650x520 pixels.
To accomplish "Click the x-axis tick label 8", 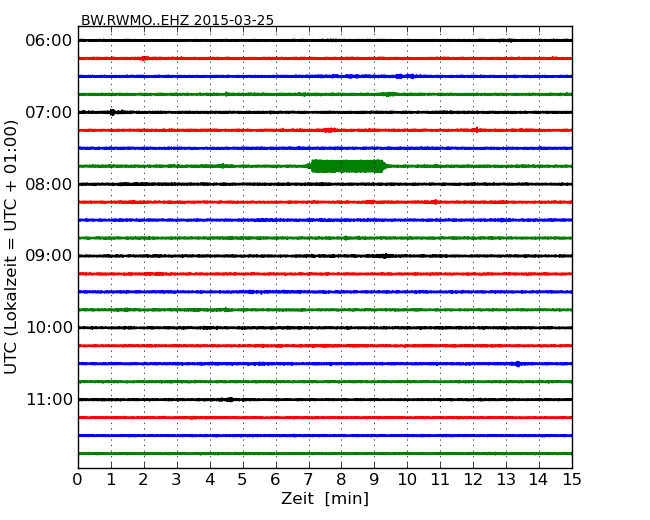I will click(x=341, y=480).
